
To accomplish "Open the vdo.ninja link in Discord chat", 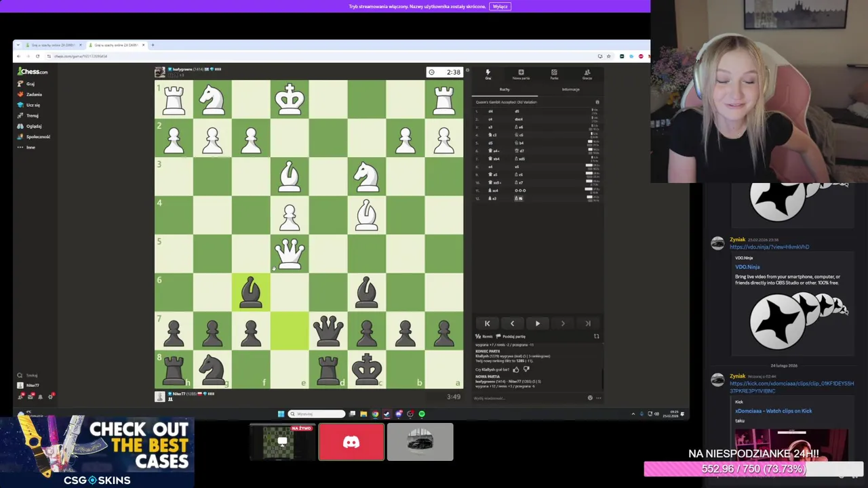I will click(x=769, y=247).
